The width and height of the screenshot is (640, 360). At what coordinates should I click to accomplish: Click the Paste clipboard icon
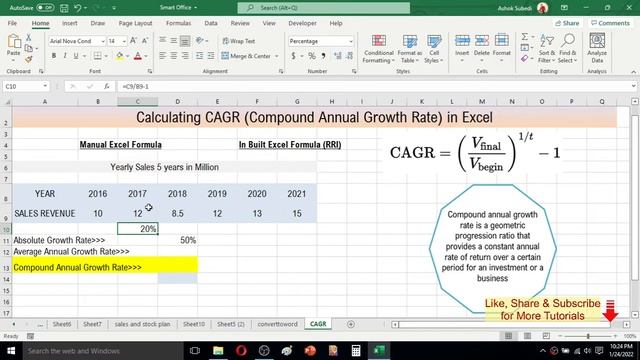(13, 41)
